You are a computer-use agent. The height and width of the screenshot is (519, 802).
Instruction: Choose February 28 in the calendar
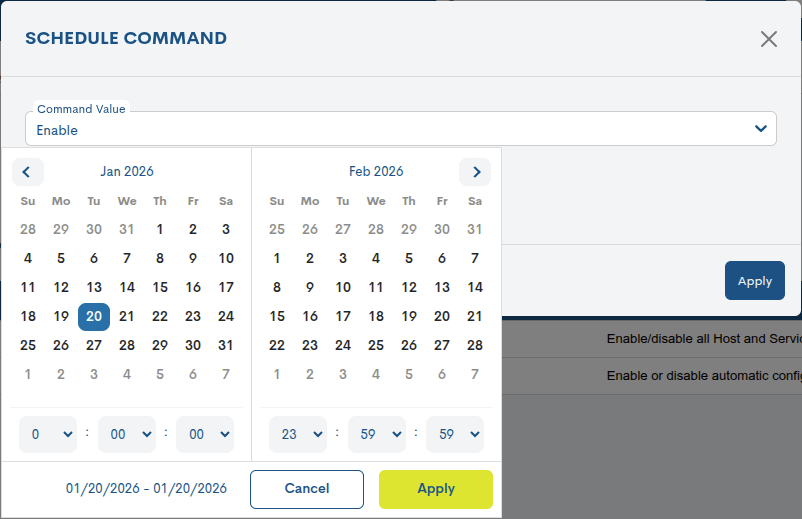(475, 345)
